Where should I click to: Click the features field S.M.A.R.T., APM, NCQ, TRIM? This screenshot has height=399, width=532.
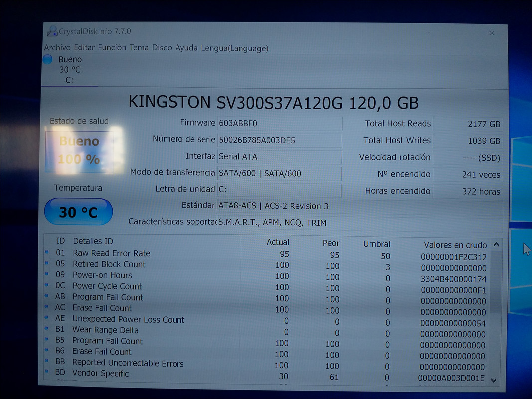click(x=359, y=223)
